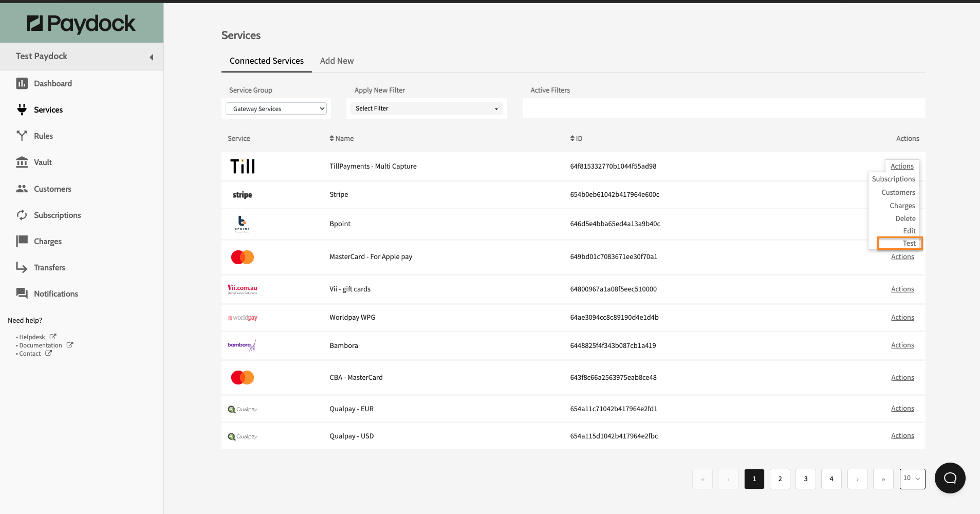Screen dimensions: 980x514
Task: Click the Dashboard chart icon in sidebar
Action: (22, 83)
